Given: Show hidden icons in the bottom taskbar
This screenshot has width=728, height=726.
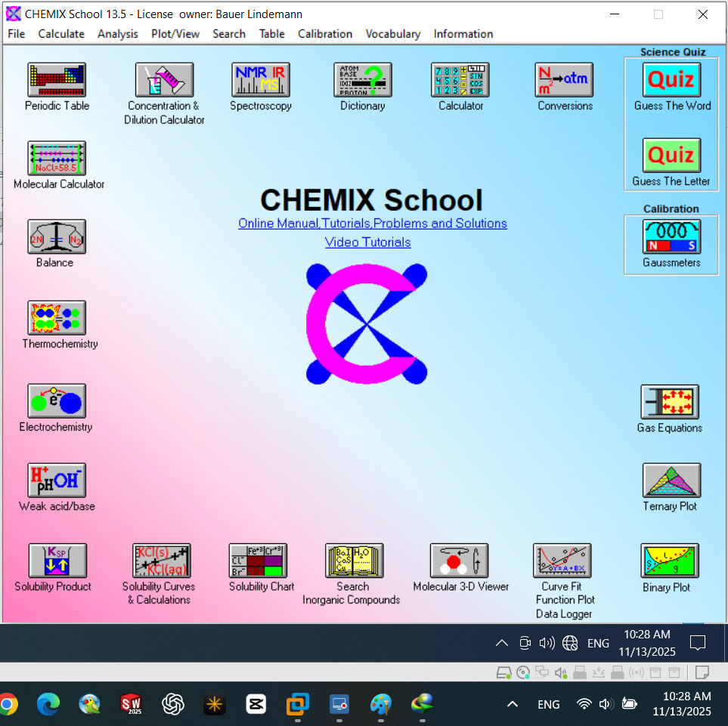Looking at the screenshot, I should (x=513, y=705).
